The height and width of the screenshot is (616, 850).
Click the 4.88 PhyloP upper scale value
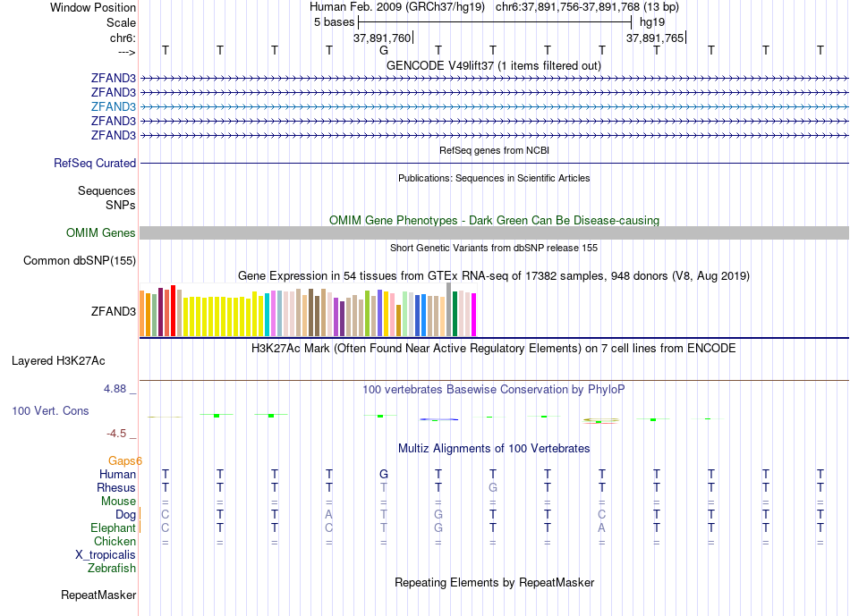pos(115,388)
